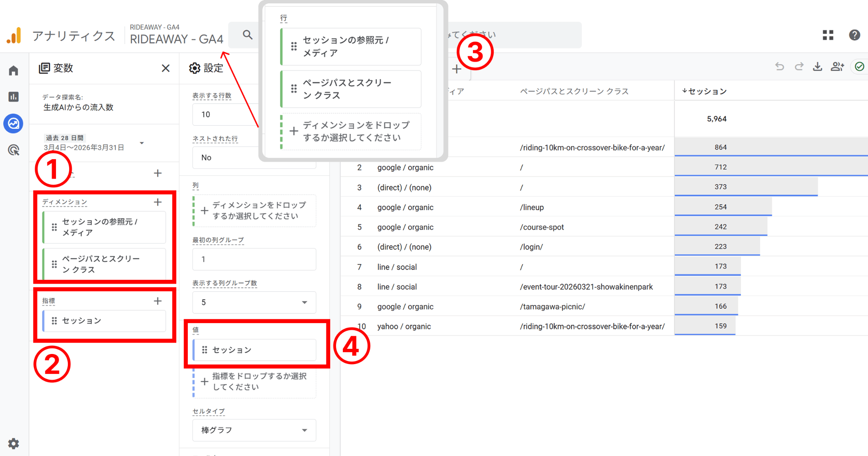This screenshot has width=868, height=456.
Task: Click the green checkmark status indicator
Action: (x=860, y=66)
